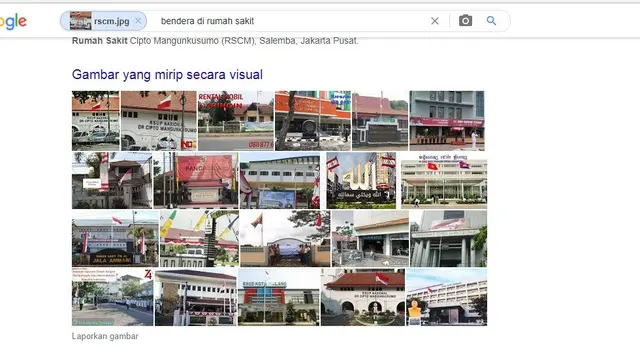Open the grey building with red banner thumbnail
Screen dimensions: 640x360
pos(447,121)
